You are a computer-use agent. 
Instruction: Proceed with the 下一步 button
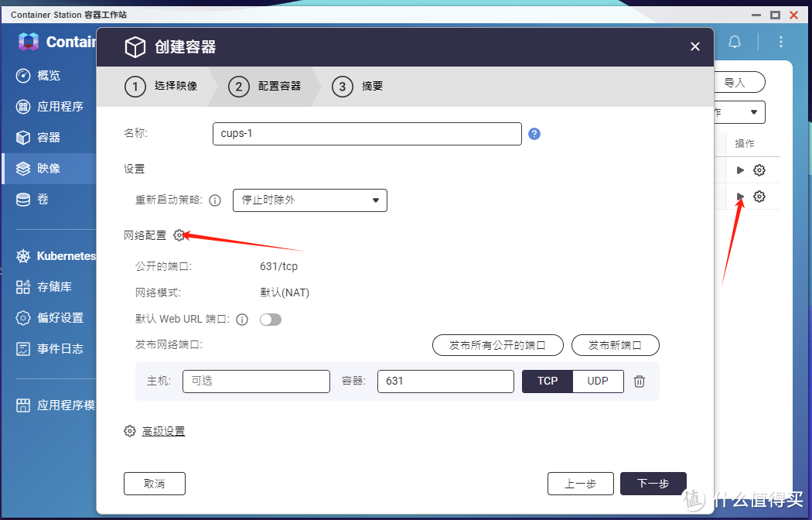coord(653,484)
